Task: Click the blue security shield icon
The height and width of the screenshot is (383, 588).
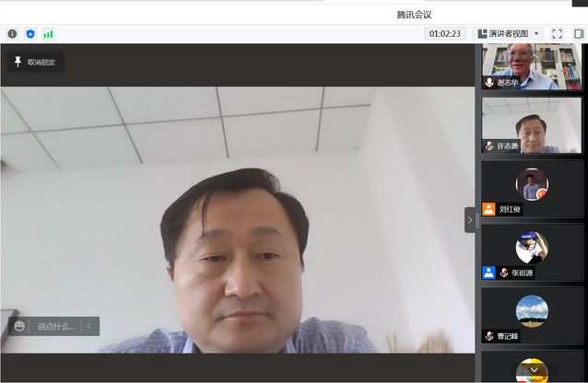Action: tap(30, 34)
